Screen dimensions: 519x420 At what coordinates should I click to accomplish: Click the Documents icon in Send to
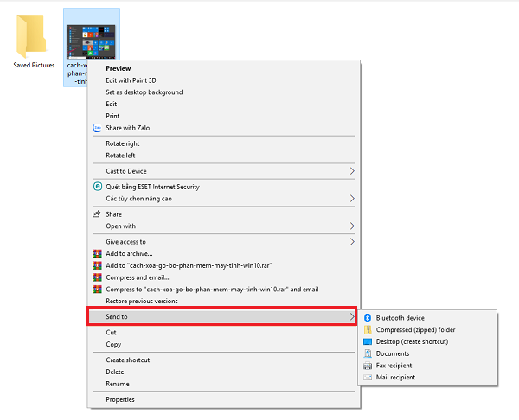pyautogui.click(x=368, y=353)
